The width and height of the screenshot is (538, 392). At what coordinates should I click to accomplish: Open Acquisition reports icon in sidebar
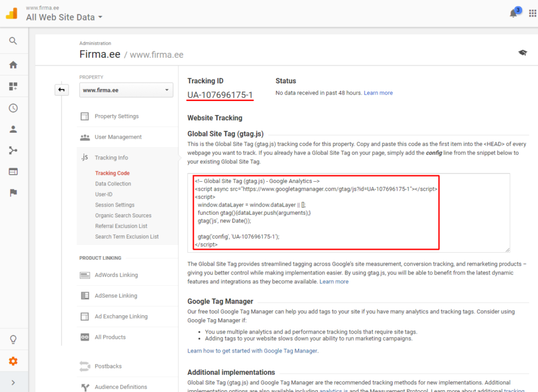[x=14, y=150]
